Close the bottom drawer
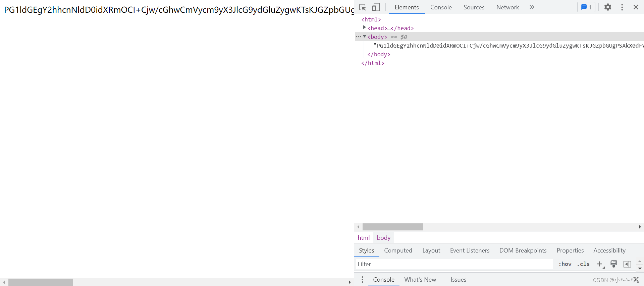 (636, 279)
